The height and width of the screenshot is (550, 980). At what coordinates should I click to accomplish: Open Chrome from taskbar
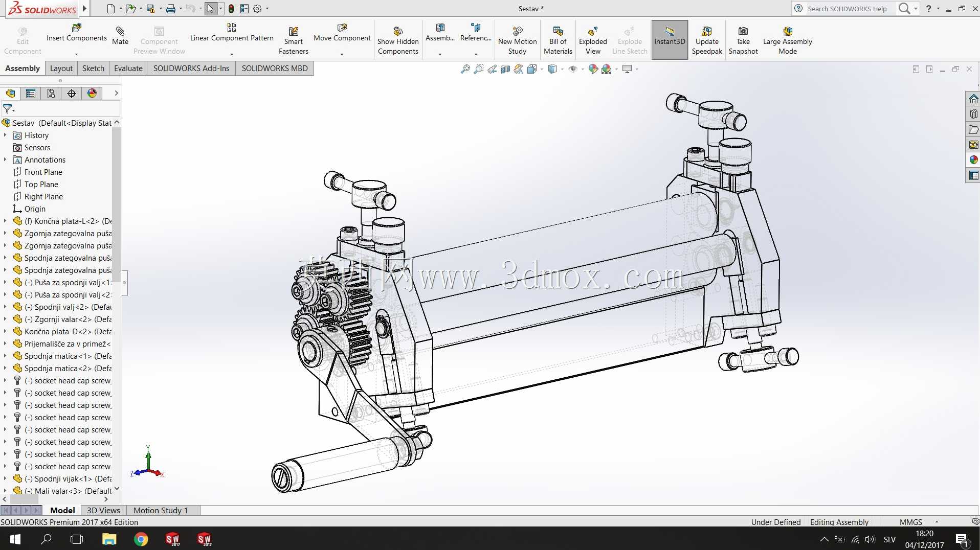click(141, 539)
